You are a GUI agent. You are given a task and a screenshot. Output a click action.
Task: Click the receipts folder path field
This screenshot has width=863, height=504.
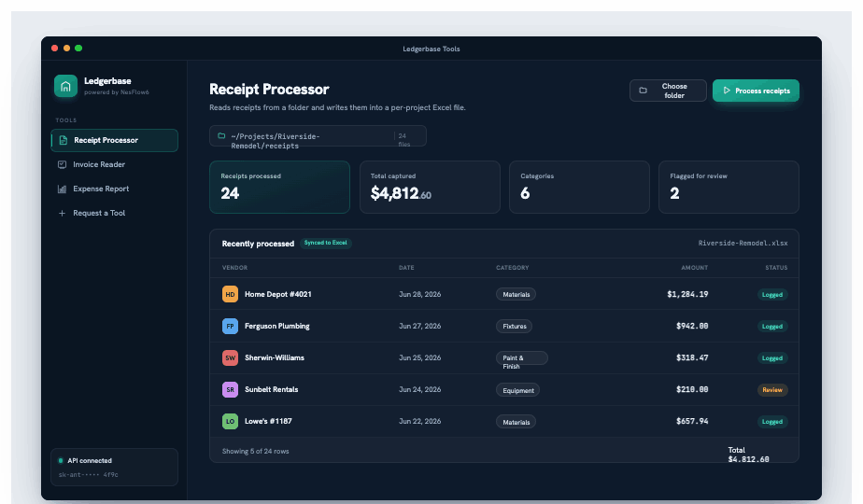[318, 136]
